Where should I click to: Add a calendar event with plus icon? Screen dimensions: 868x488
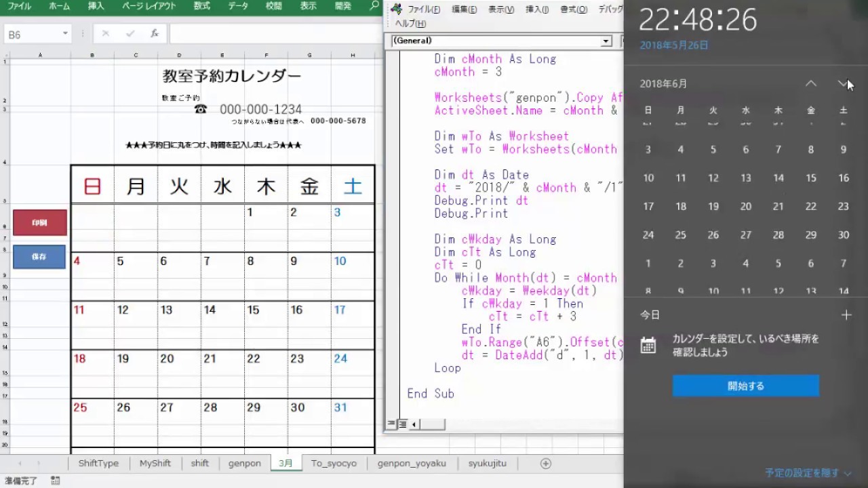coord(846,315)
